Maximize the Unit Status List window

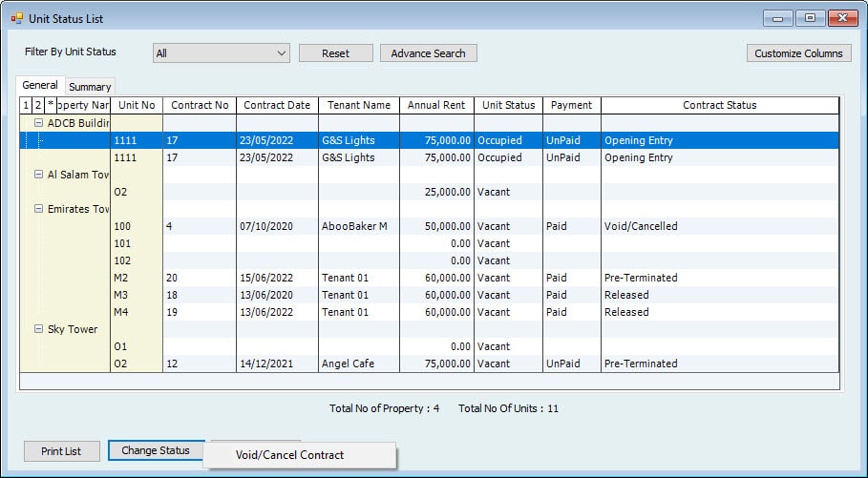pos(811,18)
